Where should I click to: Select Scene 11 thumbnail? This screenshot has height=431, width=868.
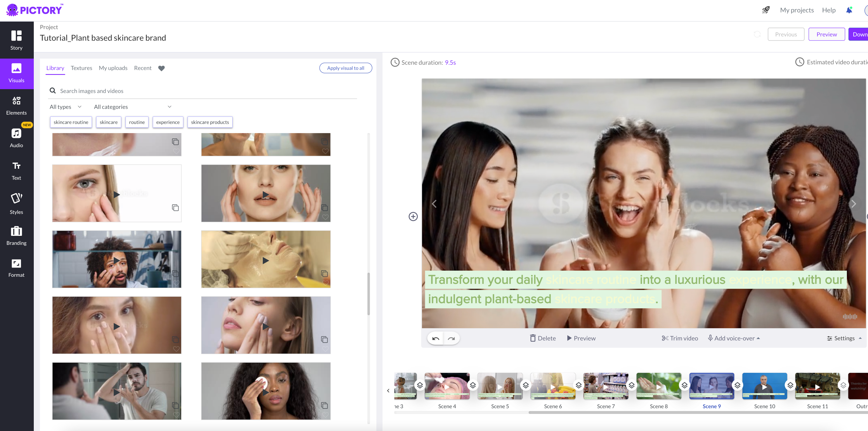pos(817,386)
